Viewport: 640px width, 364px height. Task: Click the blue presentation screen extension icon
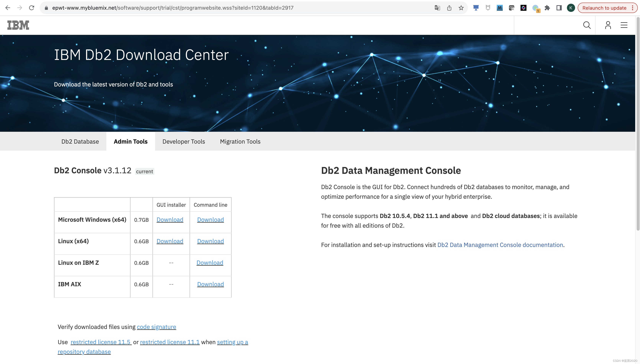click(476, 8)
